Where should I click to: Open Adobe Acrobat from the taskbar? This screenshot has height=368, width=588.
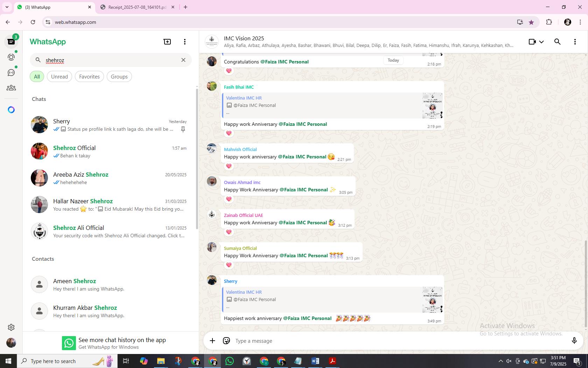[x=332, y=361]
